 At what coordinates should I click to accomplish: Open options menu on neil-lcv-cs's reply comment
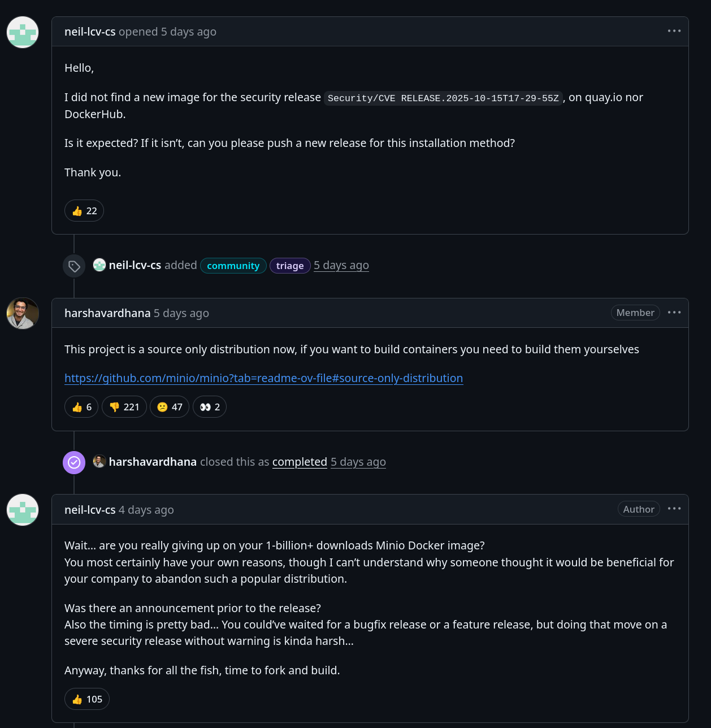(x=674, y=509)
